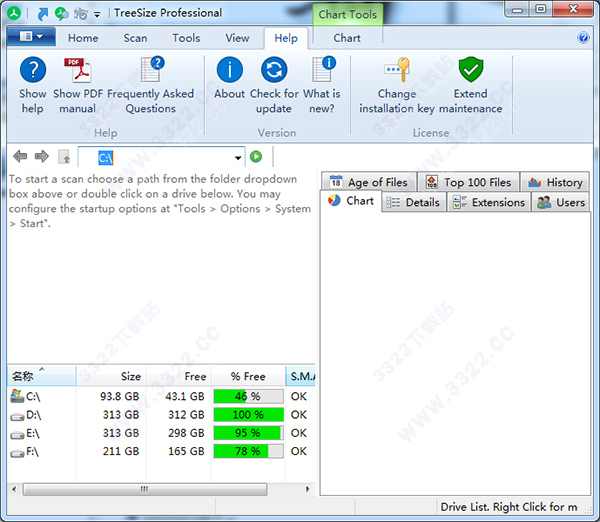Select the D:\ drive row

click(161, 414)
